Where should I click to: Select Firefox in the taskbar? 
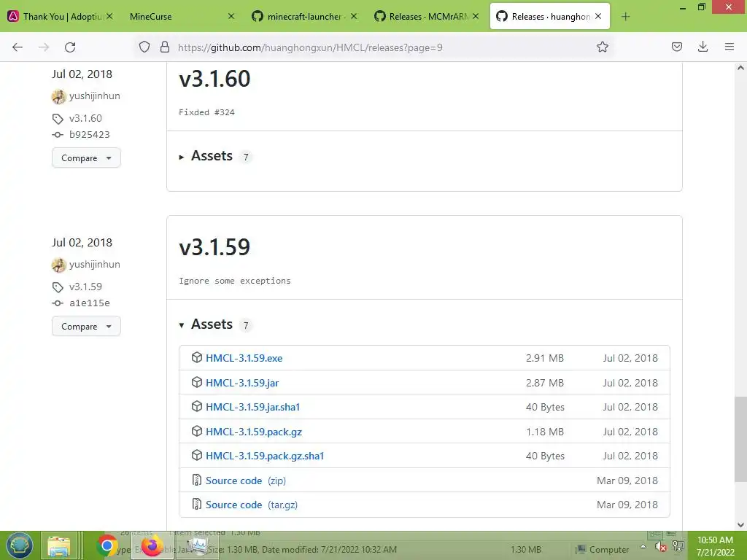(x=152, y=545)
